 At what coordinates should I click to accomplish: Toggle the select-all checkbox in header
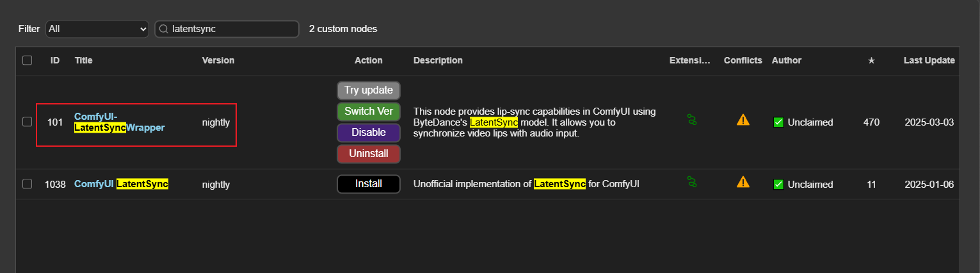pyautogui.click(x=27, y=60)
